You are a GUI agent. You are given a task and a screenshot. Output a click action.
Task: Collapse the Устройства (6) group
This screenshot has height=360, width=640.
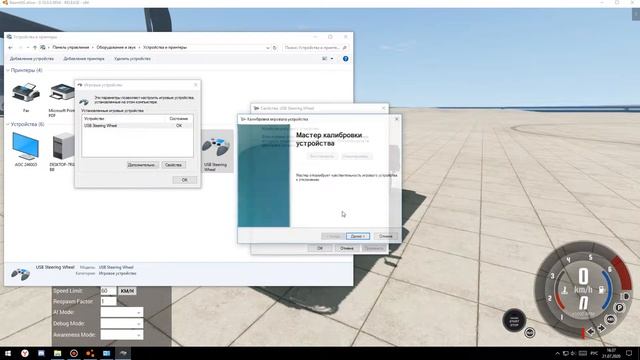point(8,124)
